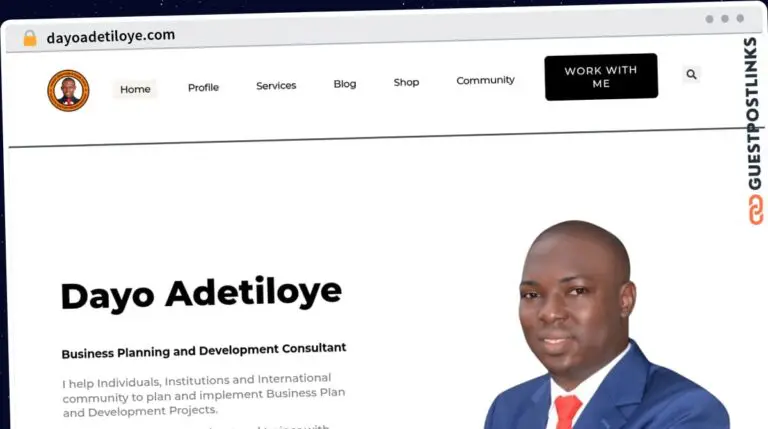Open the Services menu item
The width and height of the screenshot is (768, 429).
click(x=276, y=86)
